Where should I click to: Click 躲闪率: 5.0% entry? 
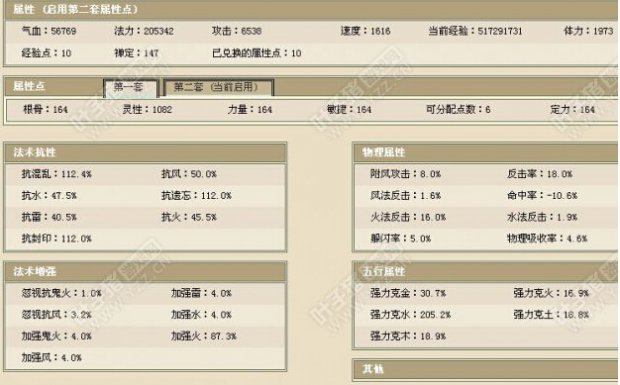(401, 239)
